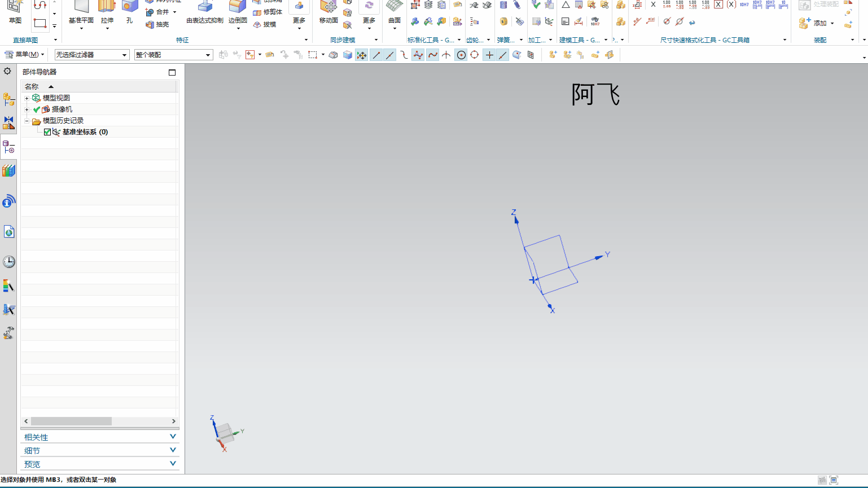Screen dimensions: 868x488
Task: Open the 菜单(M) menu
Action: coord(23,55)
